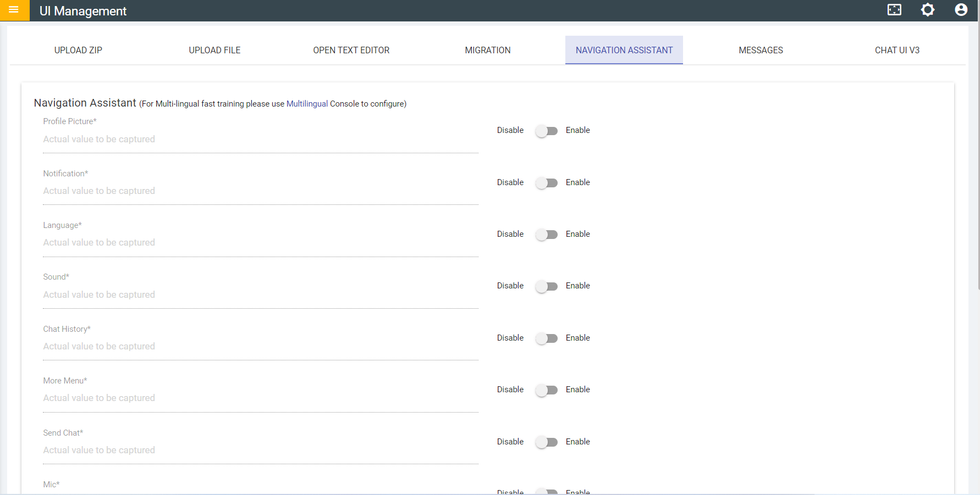Open the Upload File tab

[x=214, y=51]
